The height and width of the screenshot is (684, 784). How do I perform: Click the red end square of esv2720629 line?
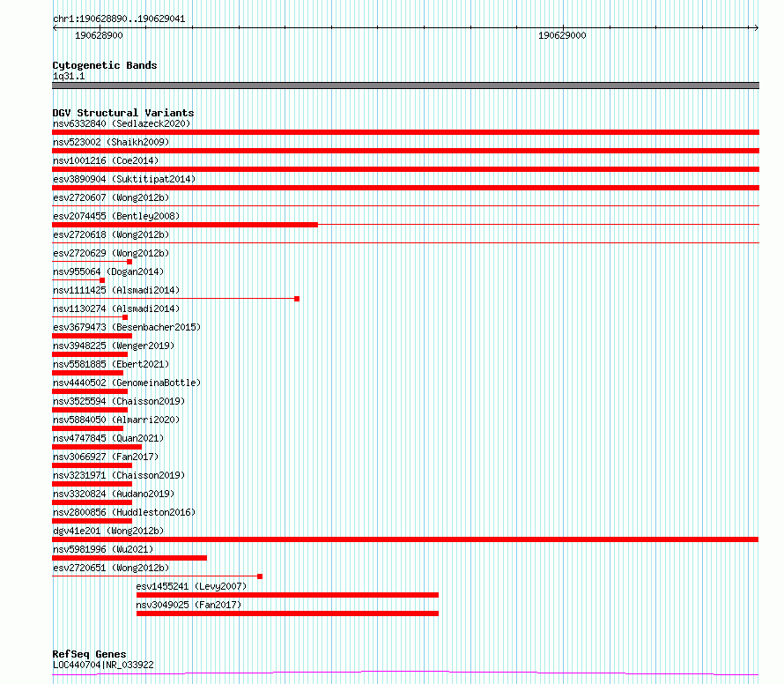tap(129, 262)
